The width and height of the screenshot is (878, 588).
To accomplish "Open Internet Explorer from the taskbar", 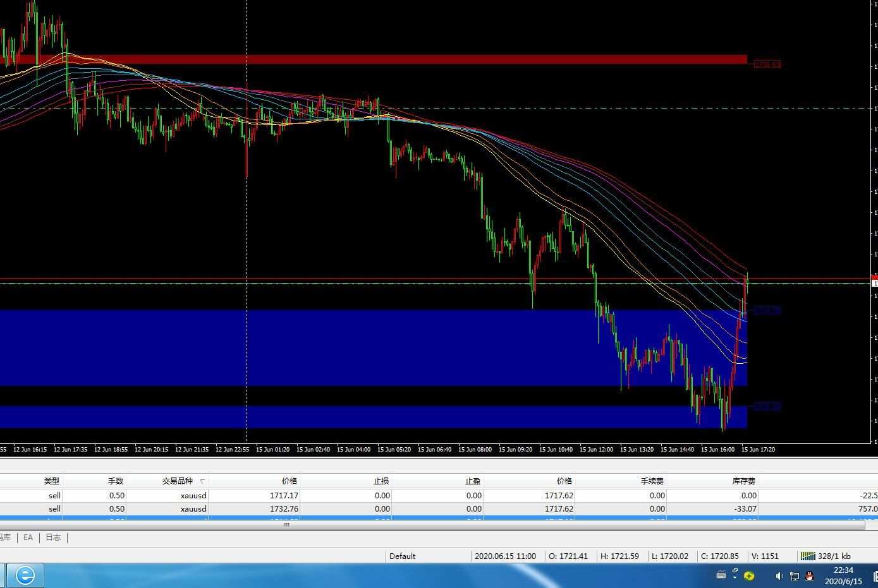I will tap(25, 575).
